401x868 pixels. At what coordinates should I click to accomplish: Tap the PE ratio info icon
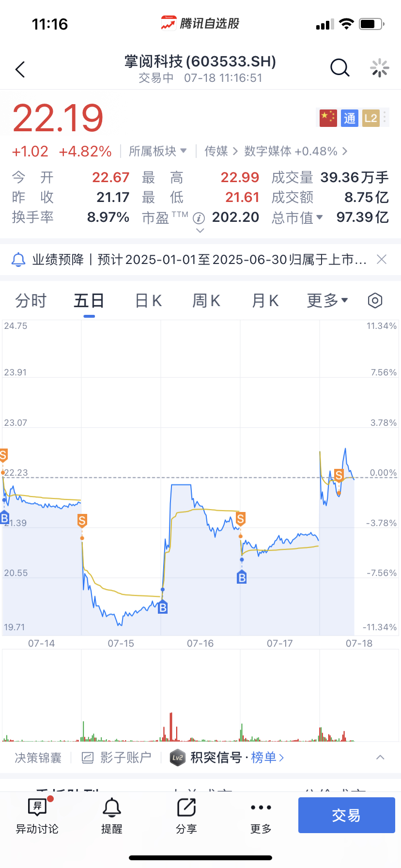pos(199,218)
